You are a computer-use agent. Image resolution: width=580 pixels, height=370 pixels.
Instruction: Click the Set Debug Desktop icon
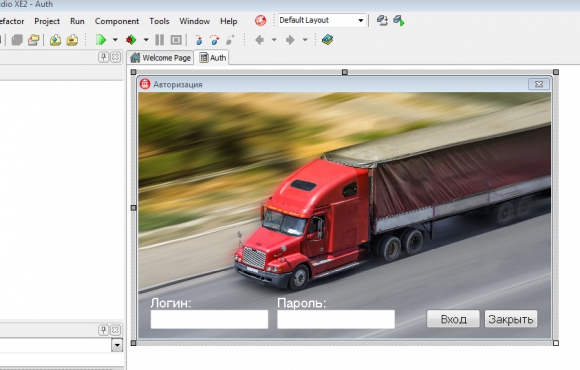point(398,20)
